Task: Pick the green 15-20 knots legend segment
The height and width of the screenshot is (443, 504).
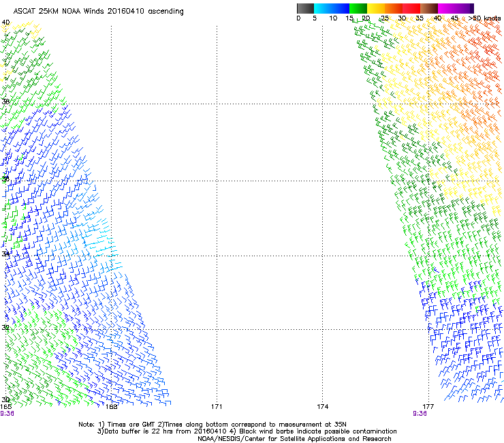Action: tap(358, 8)
